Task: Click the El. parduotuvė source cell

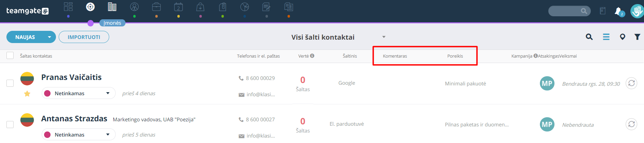Action: click(347, 124)
